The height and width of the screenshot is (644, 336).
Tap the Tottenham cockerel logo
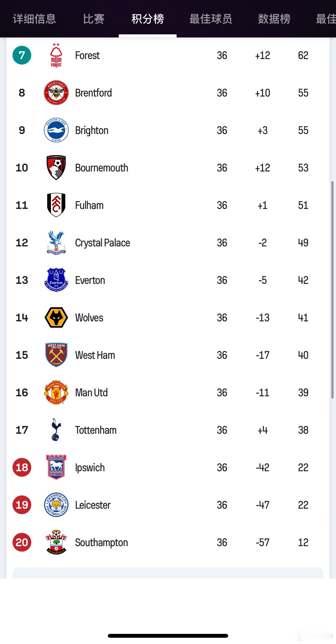coord(56,430)
